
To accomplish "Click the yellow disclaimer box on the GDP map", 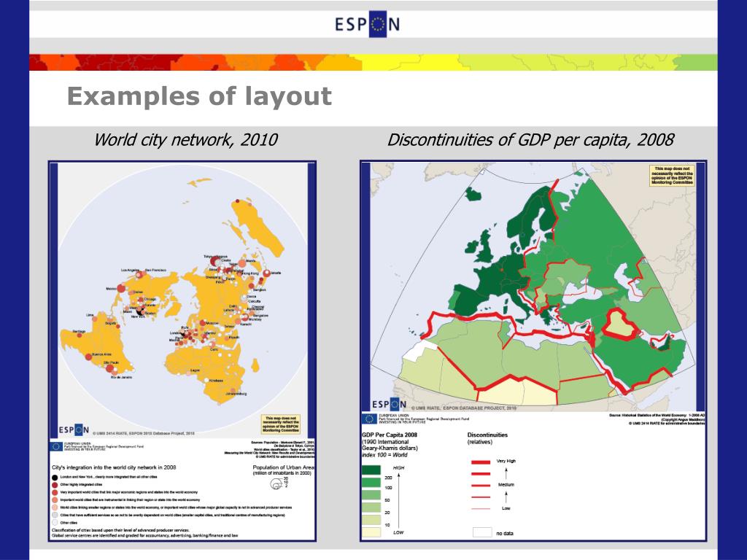I will tap(672, 175).
